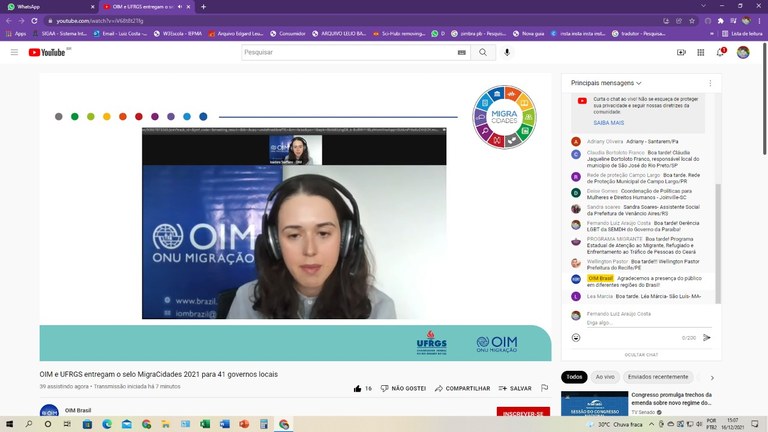
Task: Expand more filter chips with the right chevron
Action: 712,377
